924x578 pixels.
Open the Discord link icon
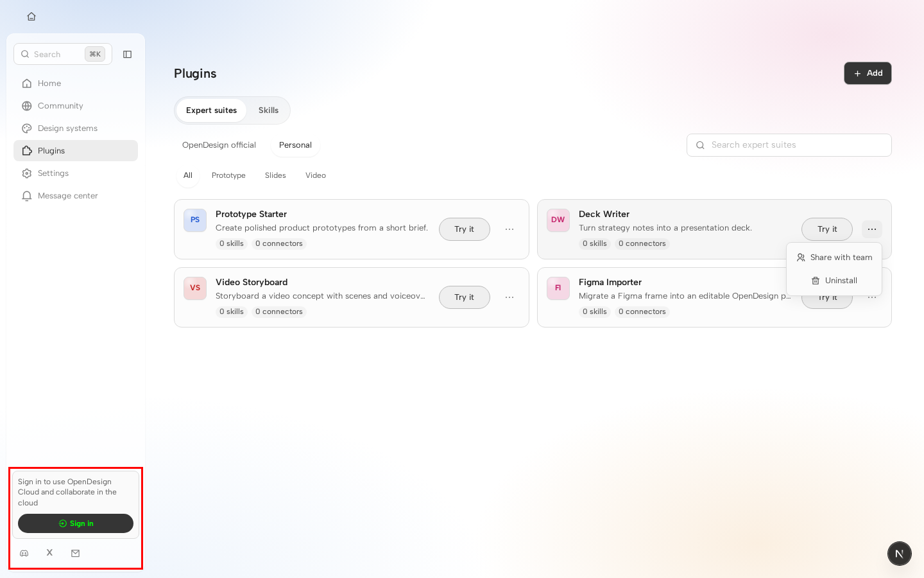tap(24, 553)
